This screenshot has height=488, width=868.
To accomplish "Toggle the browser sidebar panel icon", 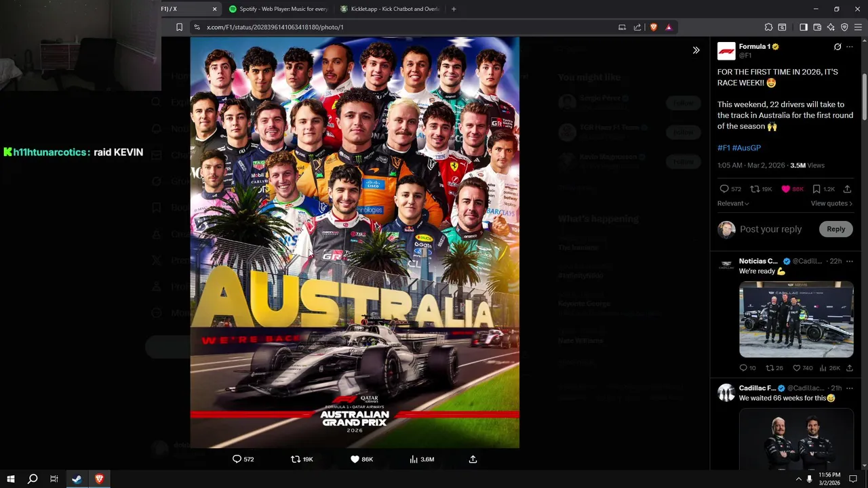I will [x=804, y=27].
